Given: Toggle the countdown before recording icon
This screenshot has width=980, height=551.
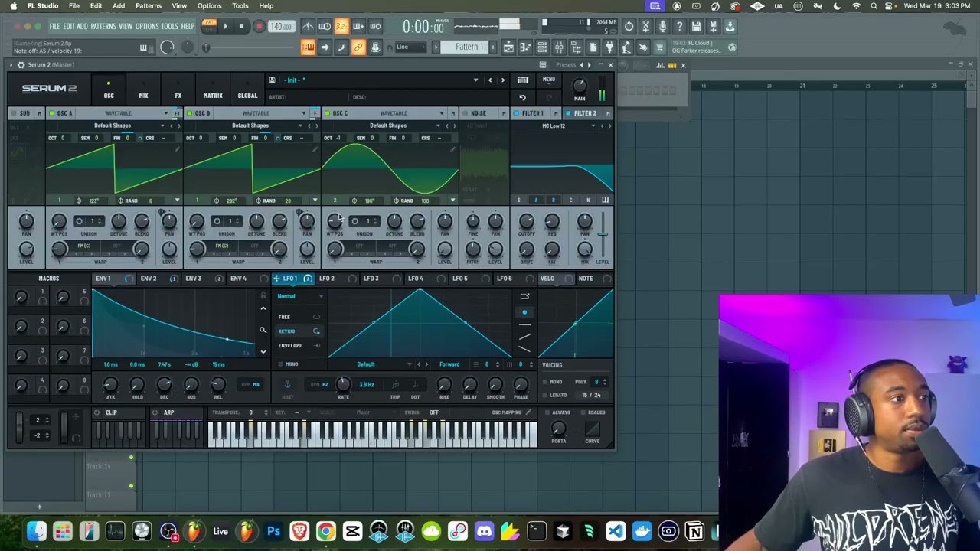Looking at the screenshot, I should tap(341, 27).
